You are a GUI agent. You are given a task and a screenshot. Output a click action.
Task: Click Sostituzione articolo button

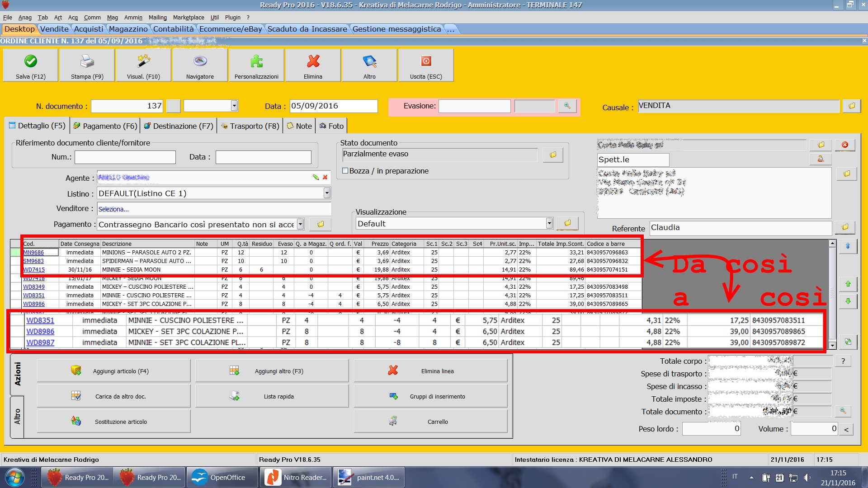pos(114,422)
